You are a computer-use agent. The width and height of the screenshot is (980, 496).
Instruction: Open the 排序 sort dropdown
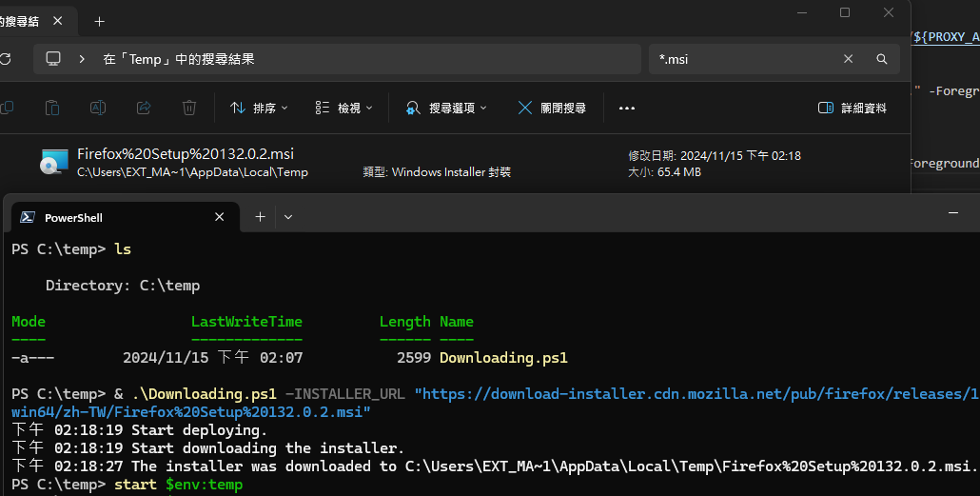tap(260, 108)
